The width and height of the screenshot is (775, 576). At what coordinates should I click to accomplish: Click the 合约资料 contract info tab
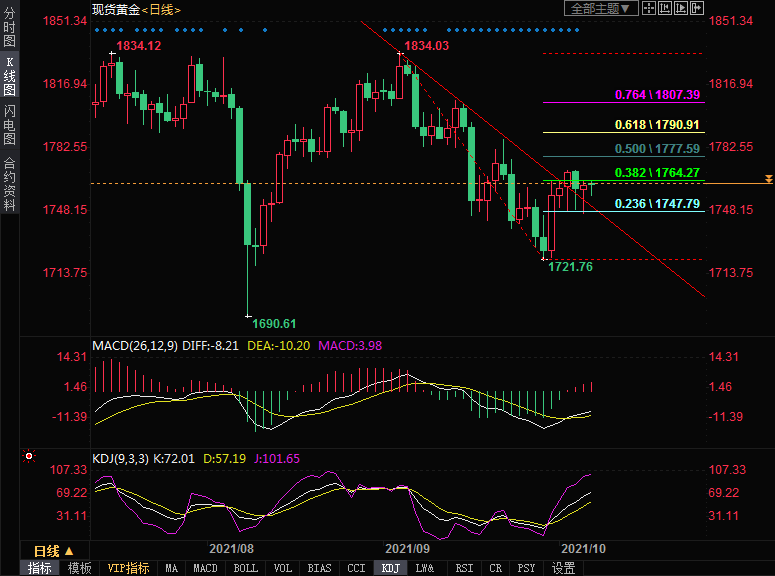[9, 183]
